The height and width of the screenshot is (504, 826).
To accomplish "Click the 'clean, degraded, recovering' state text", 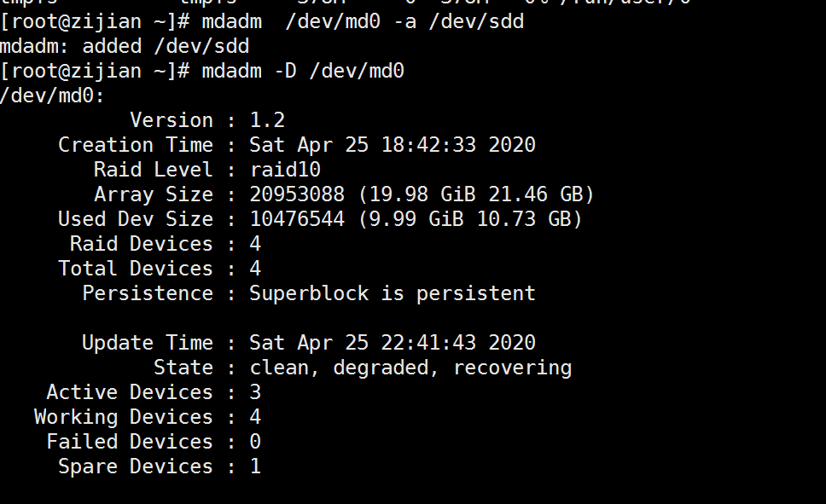I will 410,368.
